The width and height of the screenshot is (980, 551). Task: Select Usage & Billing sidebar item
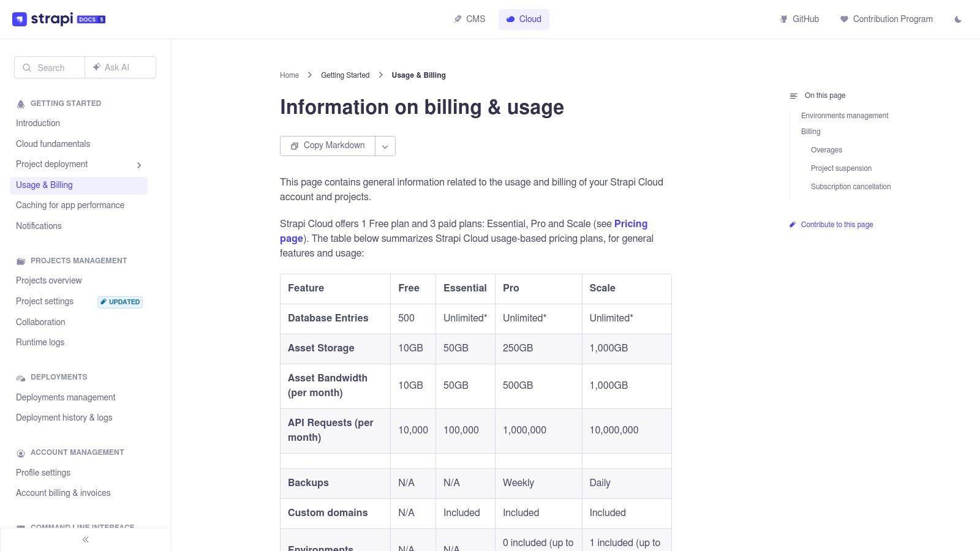(78, 185)
